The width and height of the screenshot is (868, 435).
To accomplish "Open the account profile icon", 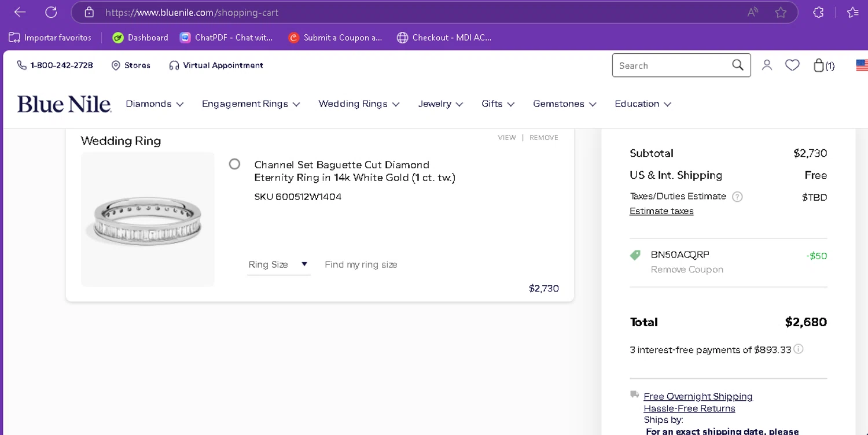I will (x=767, y=65).
